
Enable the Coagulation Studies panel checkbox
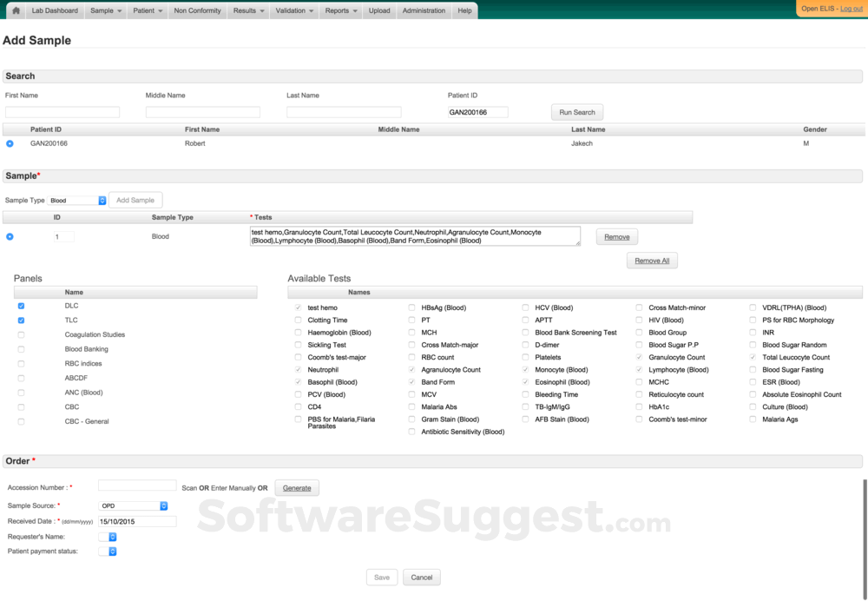pyautogui.click(x=21, y=334)
